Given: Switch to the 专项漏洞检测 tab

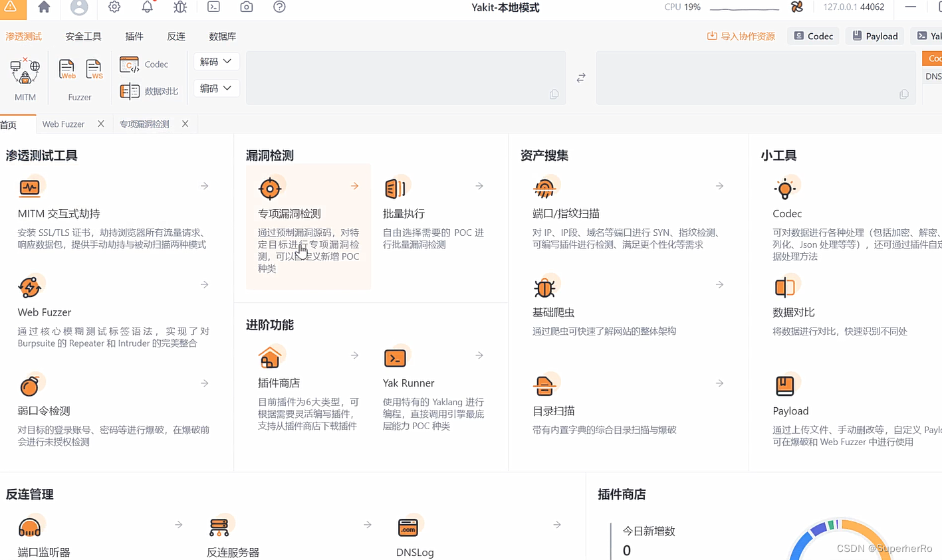Looking at the screenshot, I should (144, 124).
